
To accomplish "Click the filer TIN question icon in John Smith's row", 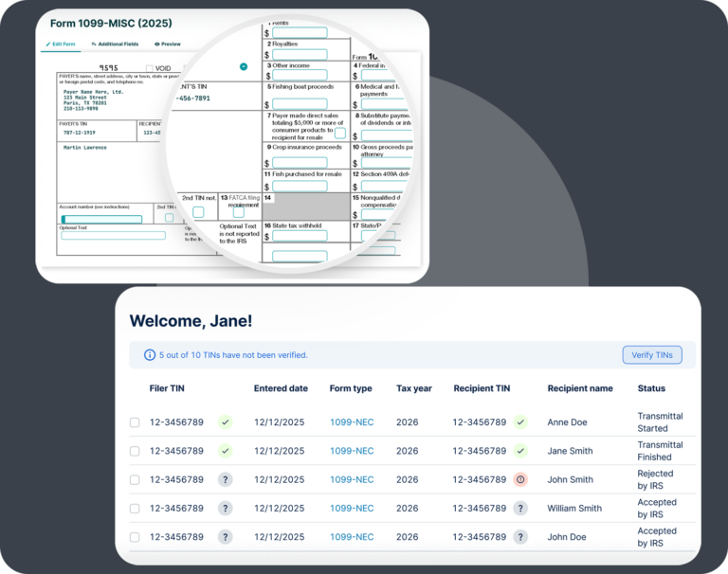I will click(x=225, y=479).
